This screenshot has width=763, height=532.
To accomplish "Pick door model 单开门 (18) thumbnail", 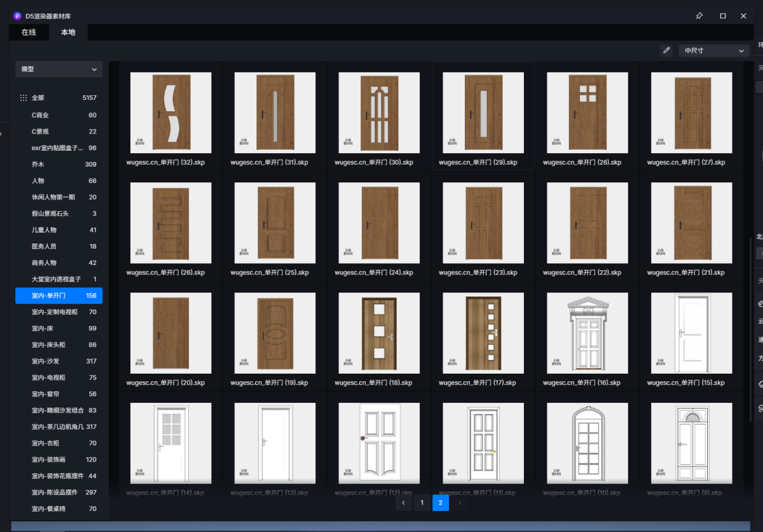I will 379,333.
